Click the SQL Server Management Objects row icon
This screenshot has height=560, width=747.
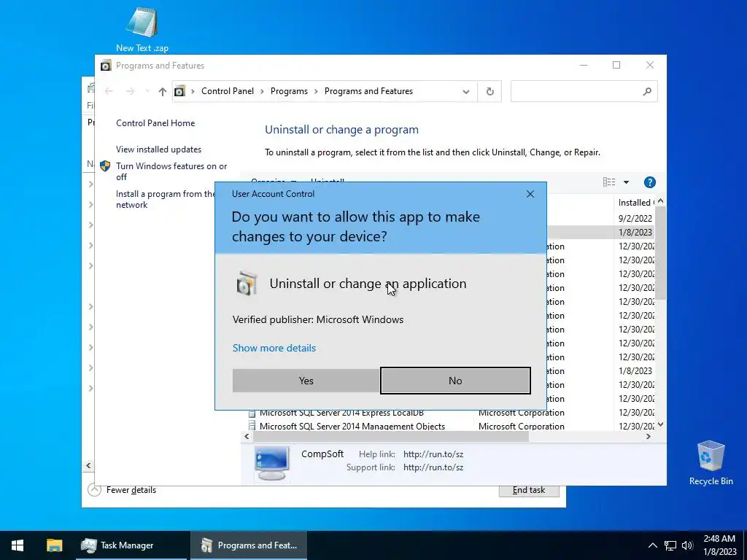(x=252, y=426)
